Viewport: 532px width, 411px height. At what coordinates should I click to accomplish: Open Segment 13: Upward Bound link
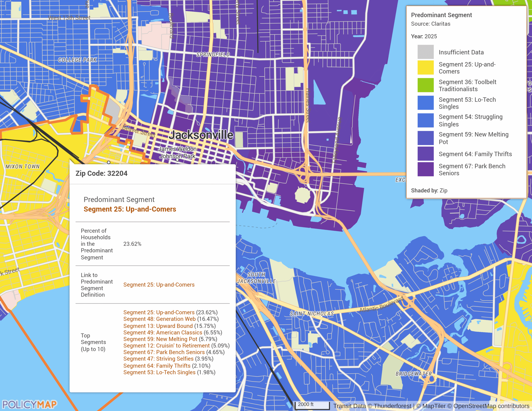click(x=158, y=326)
